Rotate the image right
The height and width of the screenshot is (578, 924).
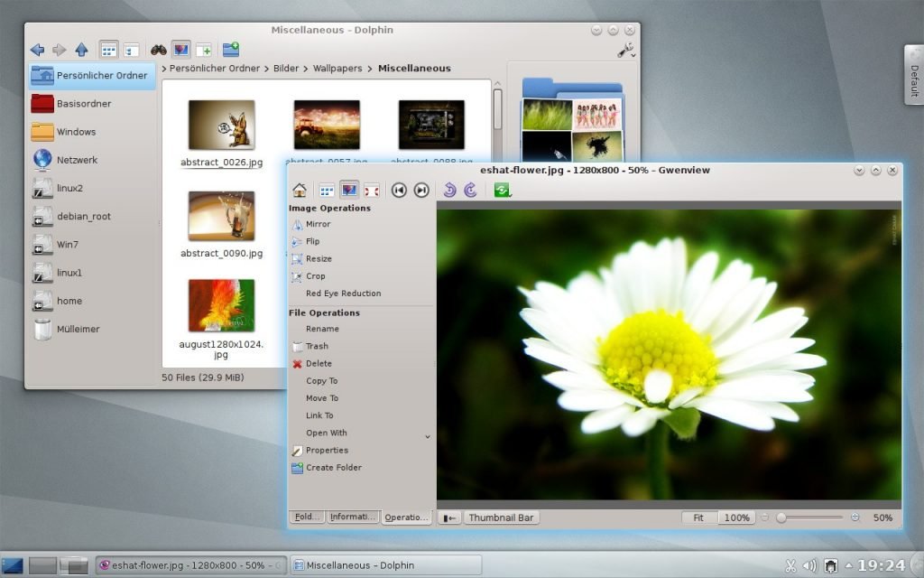(470, 191)
